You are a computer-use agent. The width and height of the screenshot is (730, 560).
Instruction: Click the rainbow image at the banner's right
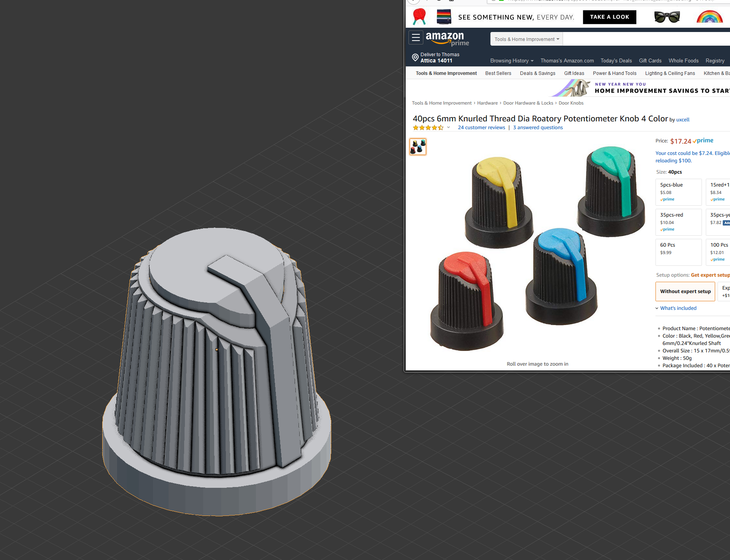coord(709,17)
